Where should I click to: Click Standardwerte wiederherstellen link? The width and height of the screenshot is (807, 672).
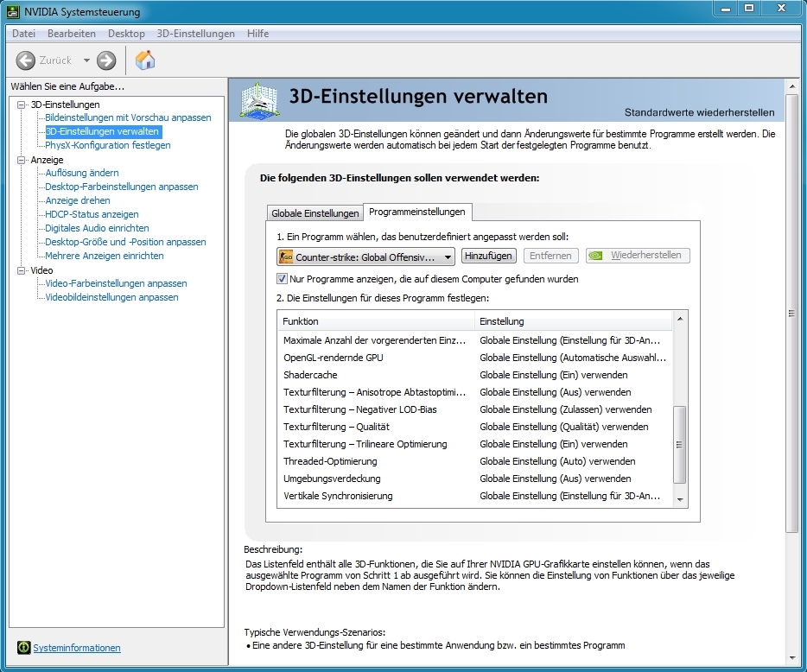[x=700, y=112]
